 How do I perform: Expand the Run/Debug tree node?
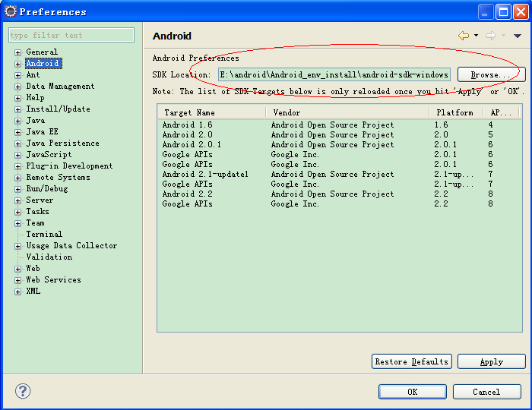click(x=18, y=189)
